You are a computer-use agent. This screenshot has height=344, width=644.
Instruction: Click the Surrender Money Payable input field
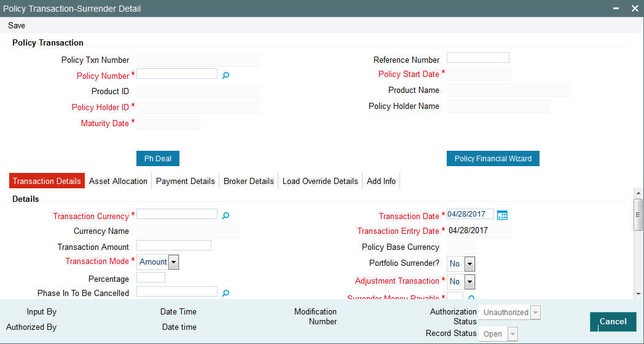455,295
